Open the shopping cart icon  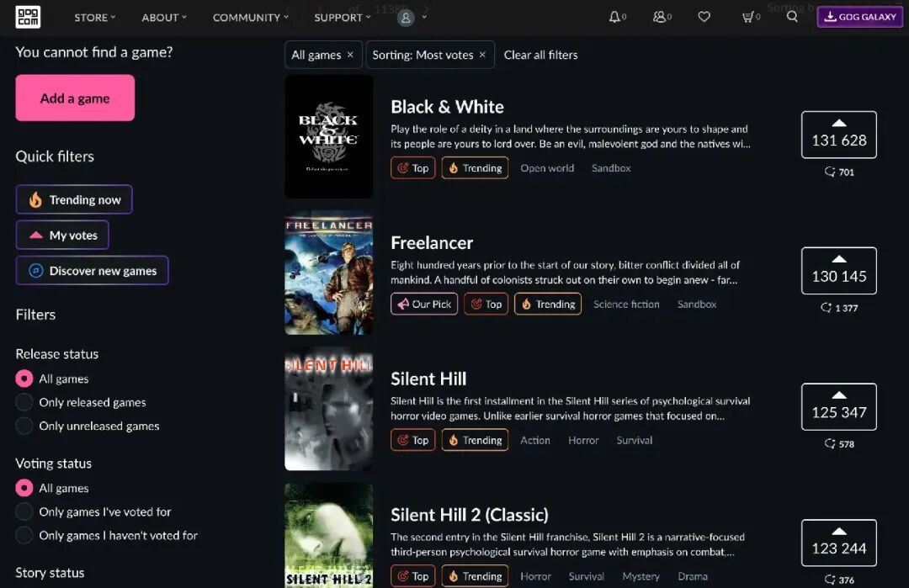748,17
